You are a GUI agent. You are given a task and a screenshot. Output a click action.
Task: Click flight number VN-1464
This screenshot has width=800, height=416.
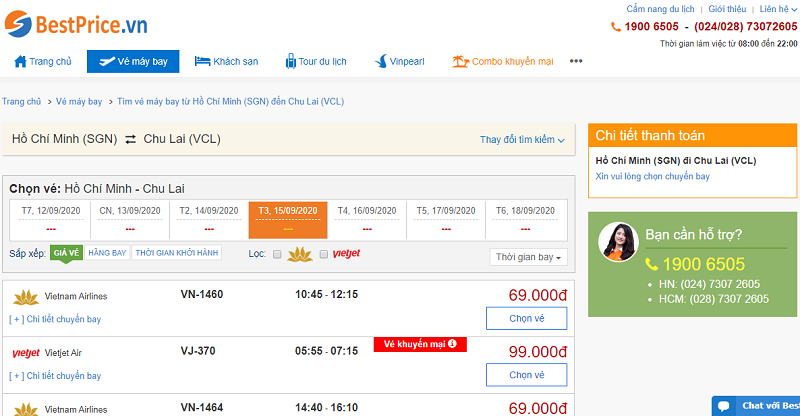coord(202,407)
